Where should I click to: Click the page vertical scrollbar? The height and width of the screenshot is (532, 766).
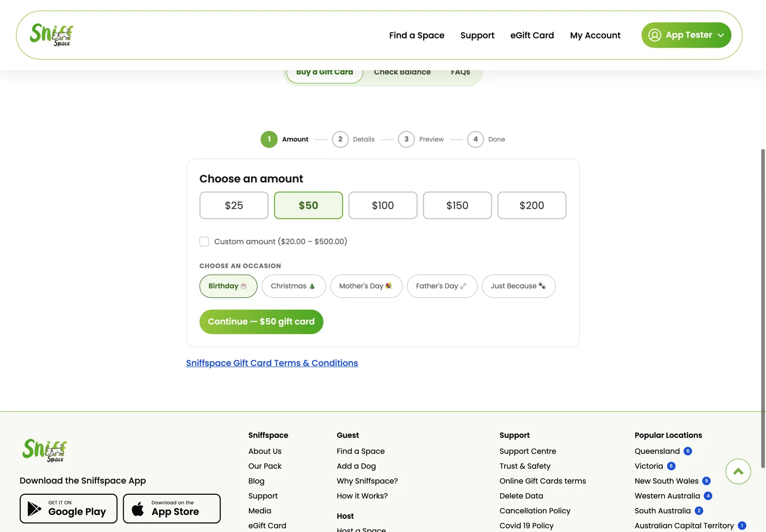pos(763,308)
